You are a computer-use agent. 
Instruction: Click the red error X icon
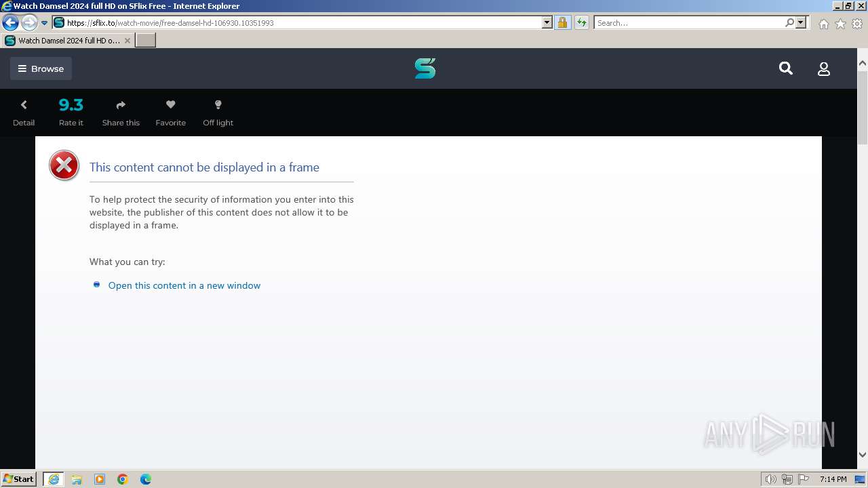pyautogui.click(x=64, y=165)
